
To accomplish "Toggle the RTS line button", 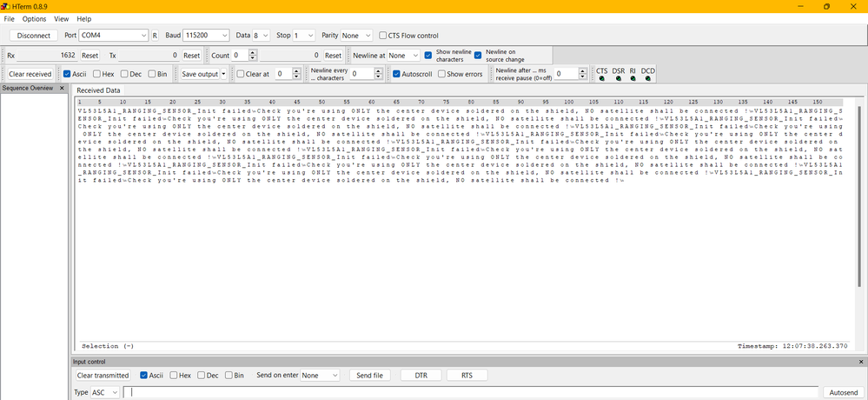I will [467, 375].
